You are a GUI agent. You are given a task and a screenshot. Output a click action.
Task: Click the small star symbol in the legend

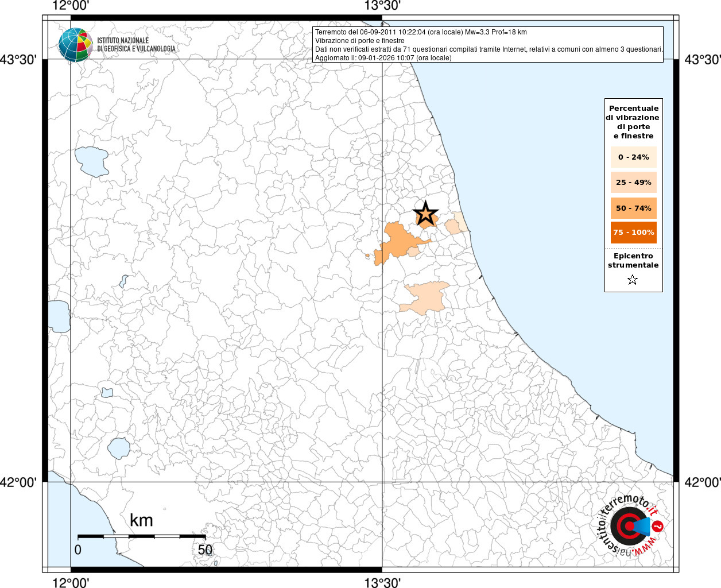[x=633, y=280]
